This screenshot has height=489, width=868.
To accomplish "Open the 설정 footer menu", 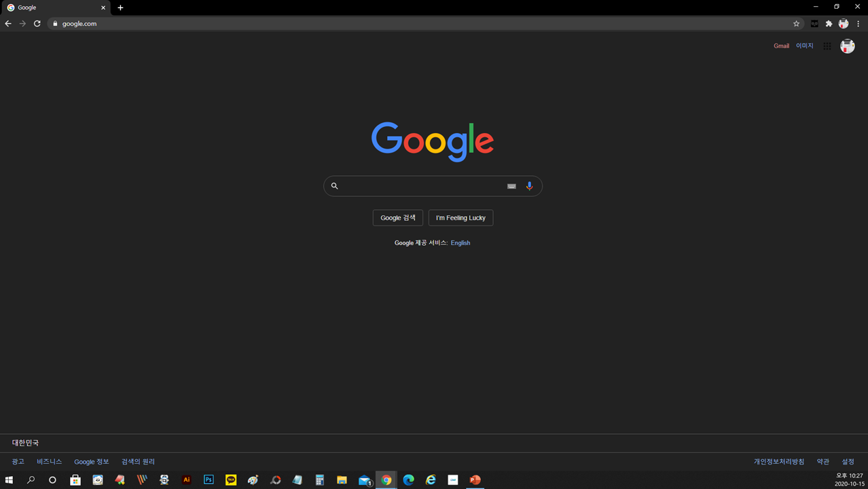I will (848, 462).
